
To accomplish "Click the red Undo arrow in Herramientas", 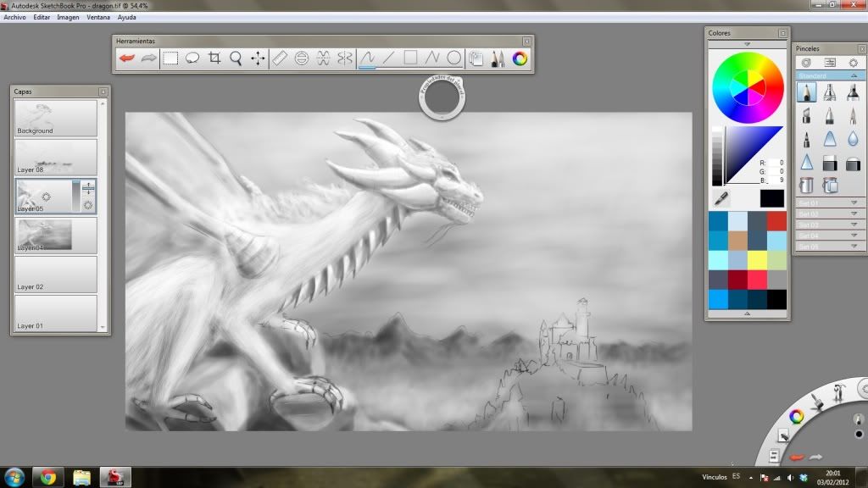I will (127, 58).
